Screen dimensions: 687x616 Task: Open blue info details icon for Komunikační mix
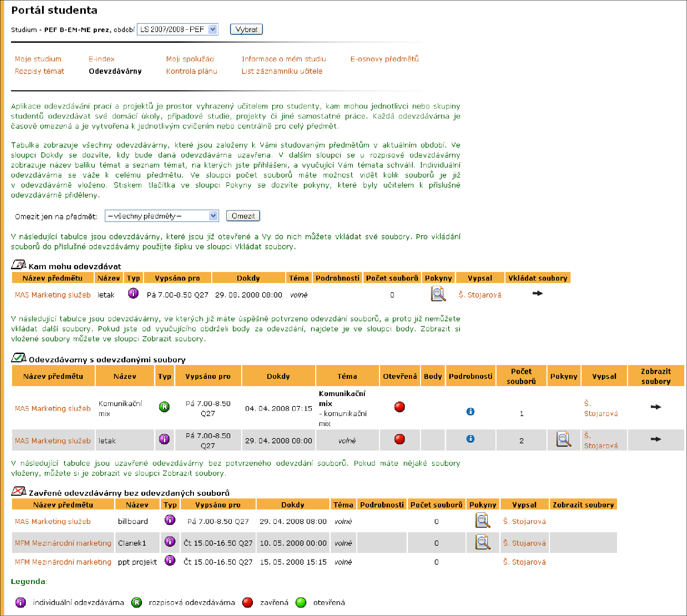pyautogui.click(x=470, y=411)
